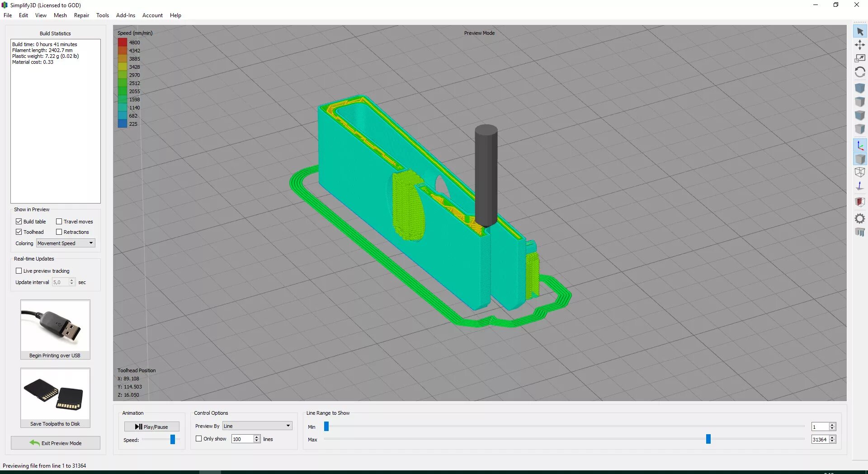The width and height of the screenshot is (868, 474).
Task: Click the red 4800 speed legend swatch
Action: point(123,43)
